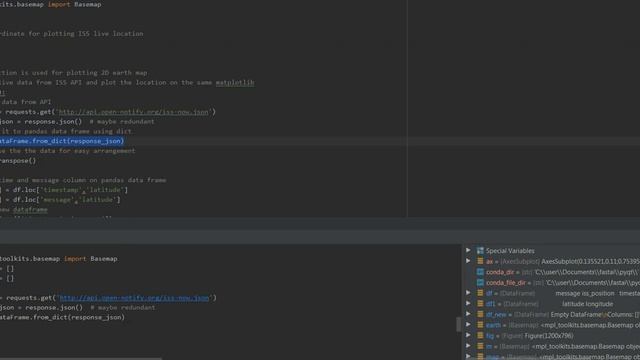The width and height of the screenshot is (640, 360).
Task: Expand the df_new DataFrame variable
Action: [468, 314]
